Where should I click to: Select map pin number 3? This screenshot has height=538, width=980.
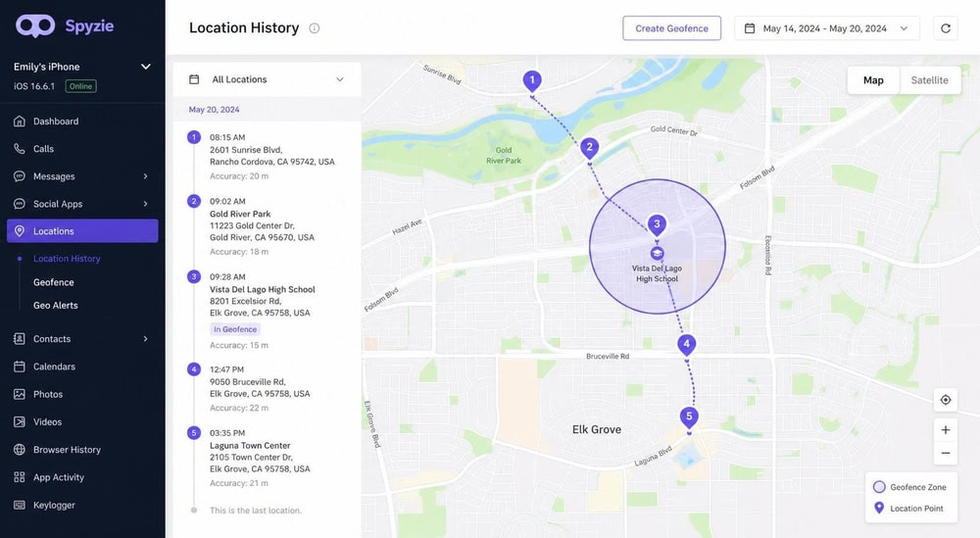click(657, 225)
